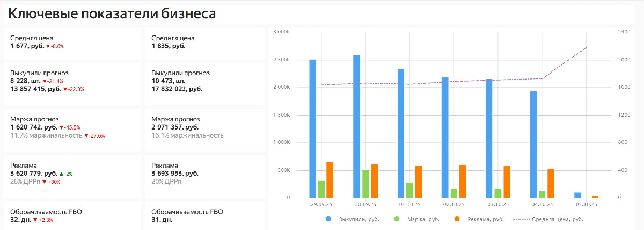Toggle the Средняя цена, руб. dashed-line legend
The width and height of the screenshot is (644, 230).
548,219
